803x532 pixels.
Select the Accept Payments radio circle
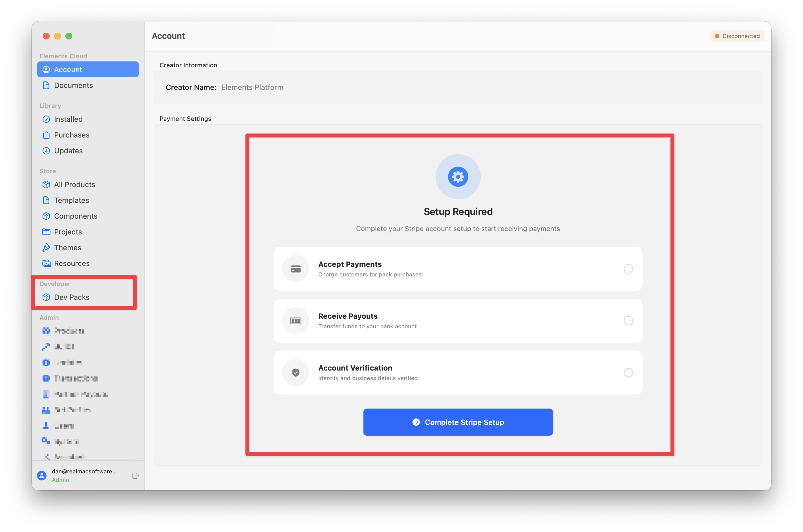[x=628, y=269]
